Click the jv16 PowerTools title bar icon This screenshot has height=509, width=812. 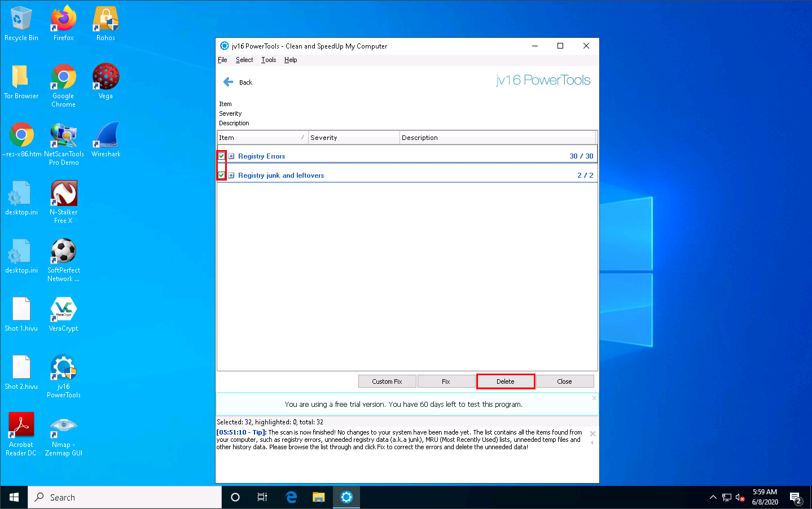point(225,46)
